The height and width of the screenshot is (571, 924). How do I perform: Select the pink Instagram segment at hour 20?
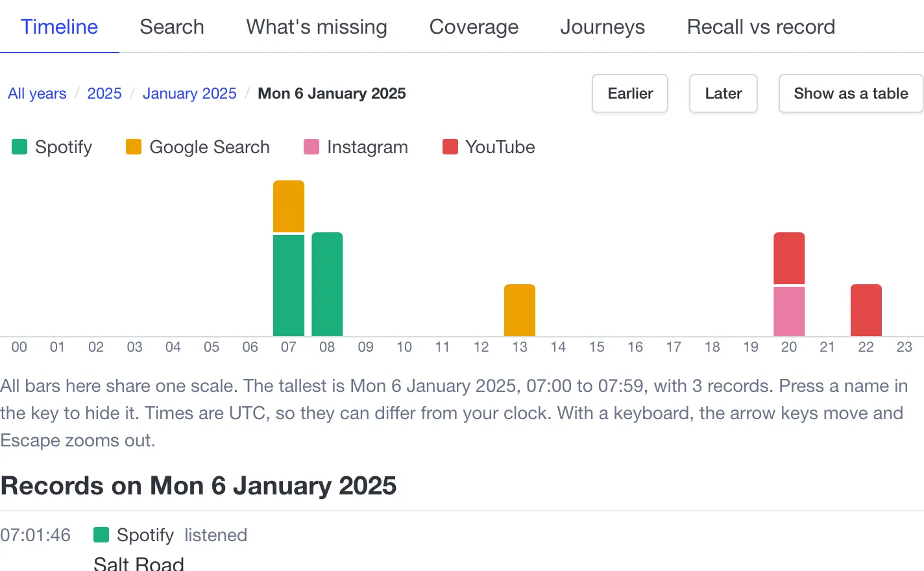click(x=789, y=311)
